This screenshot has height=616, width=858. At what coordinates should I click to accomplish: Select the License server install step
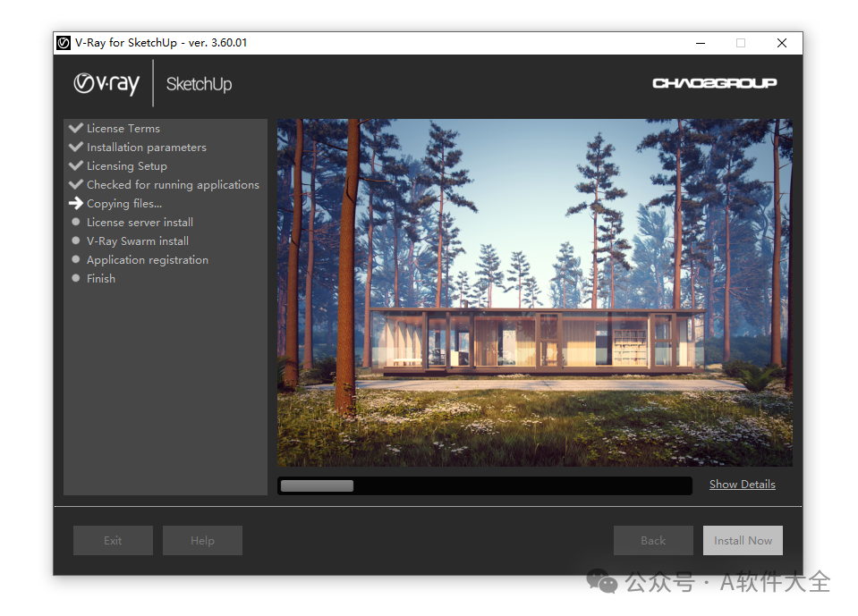click(140, 223)
